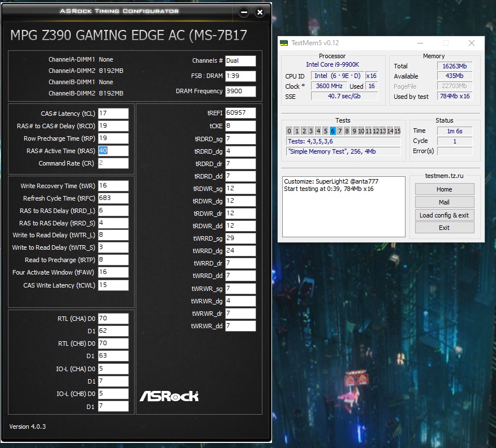Close the TestMem5 window
This screenshot has width=496, height=448.
(471, 43)
